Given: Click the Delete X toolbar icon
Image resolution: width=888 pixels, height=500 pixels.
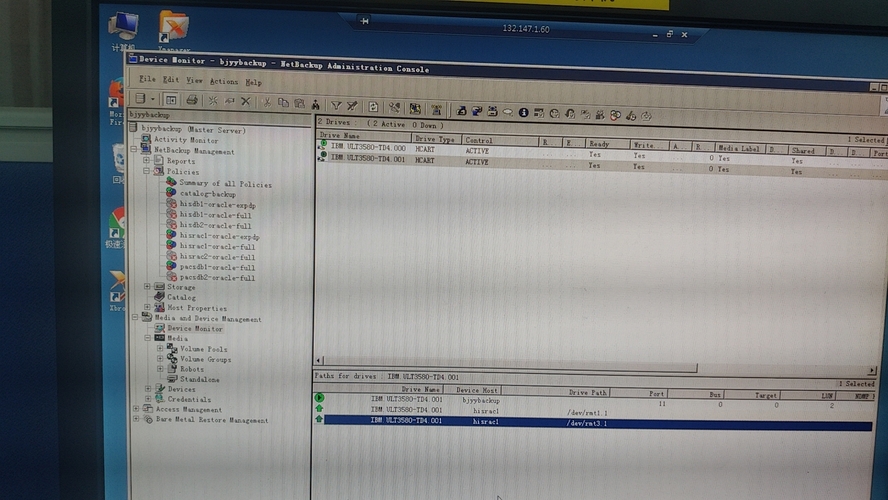Looking at the screenshot, I should [245, 101].
